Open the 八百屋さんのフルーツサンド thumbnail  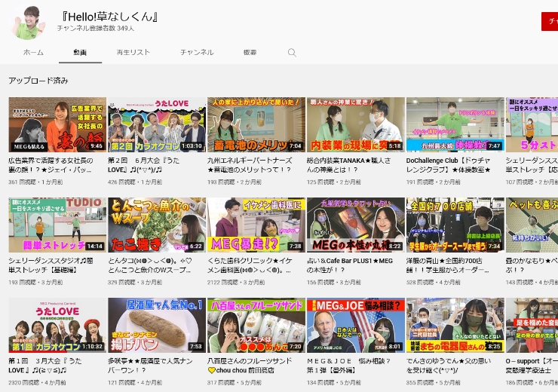256,325
